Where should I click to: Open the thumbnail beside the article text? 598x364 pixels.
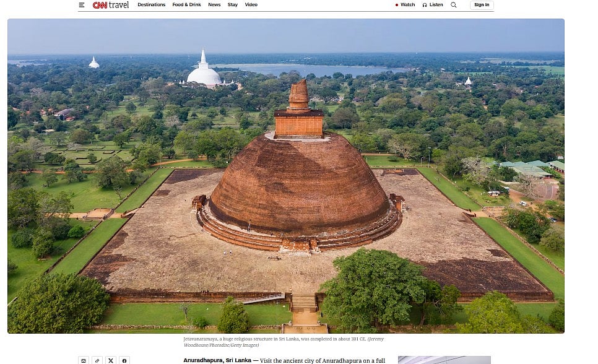[444, 360]
